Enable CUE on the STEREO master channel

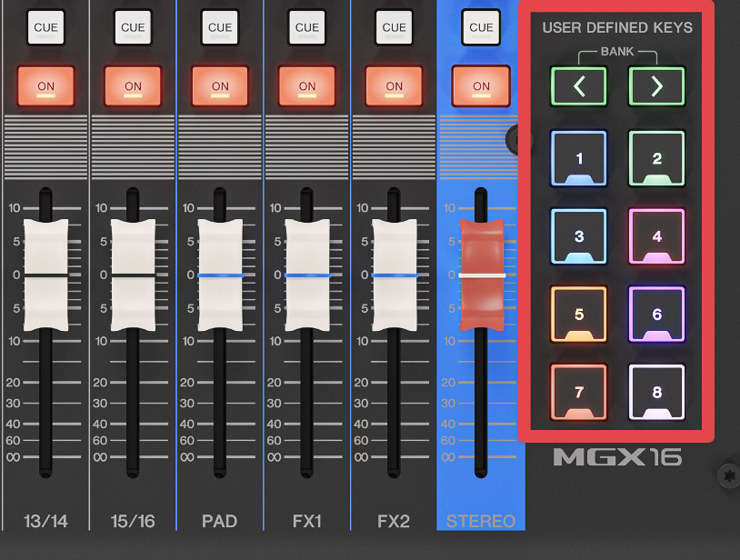(481, 27)
